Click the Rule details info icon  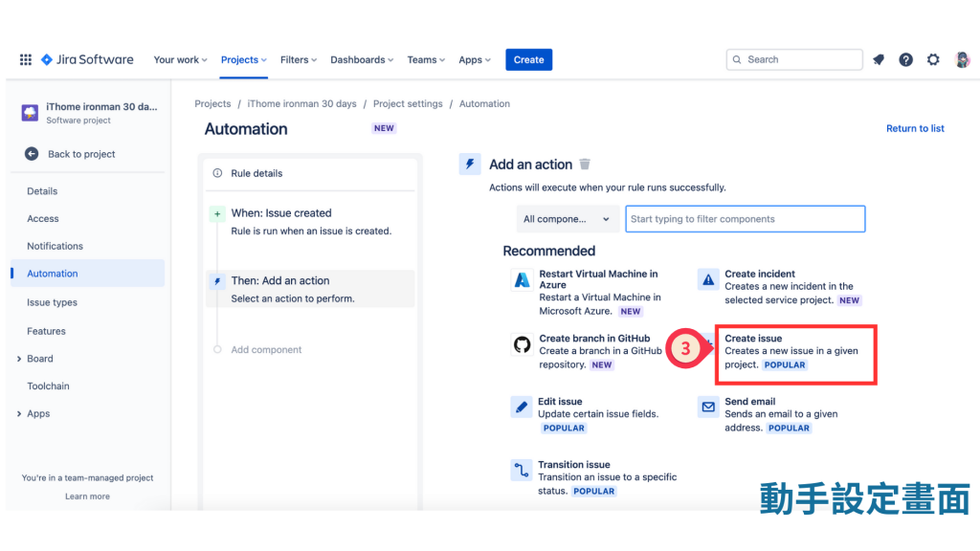[x=217, y=173]
